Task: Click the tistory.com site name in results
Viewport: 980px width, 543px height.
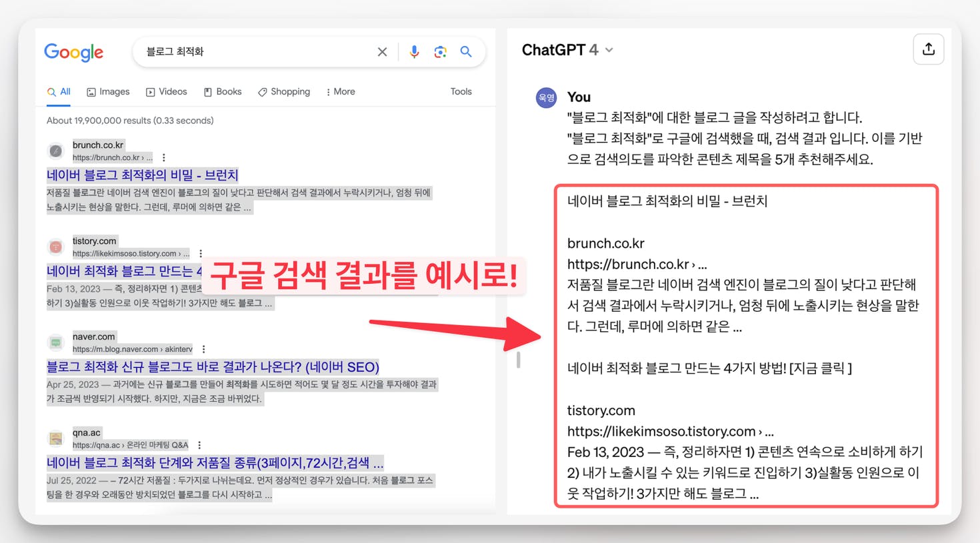Action: click(x=94, y=241)
